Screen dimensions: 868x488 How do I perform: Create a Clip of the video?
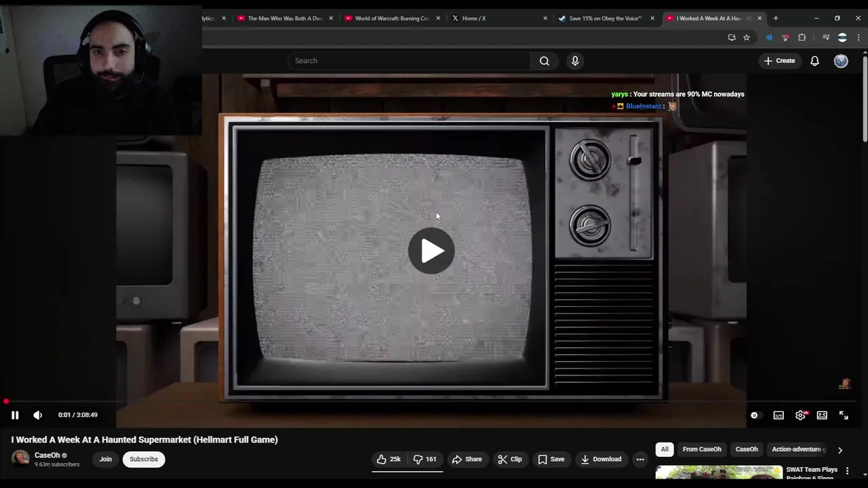(510, 460)
